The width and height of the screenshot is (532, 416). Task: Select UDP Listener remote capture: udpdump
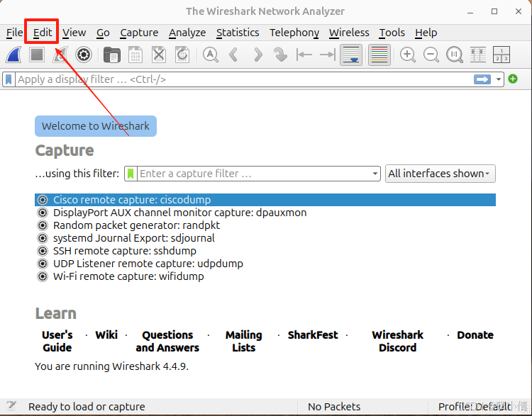(265, 264)
